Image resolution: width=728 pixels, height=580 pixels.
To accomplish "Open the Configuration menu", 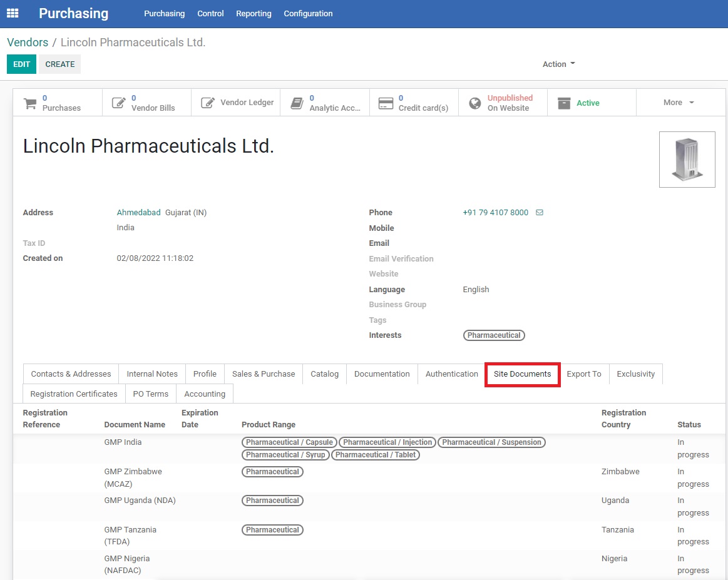I will point(308,14).
